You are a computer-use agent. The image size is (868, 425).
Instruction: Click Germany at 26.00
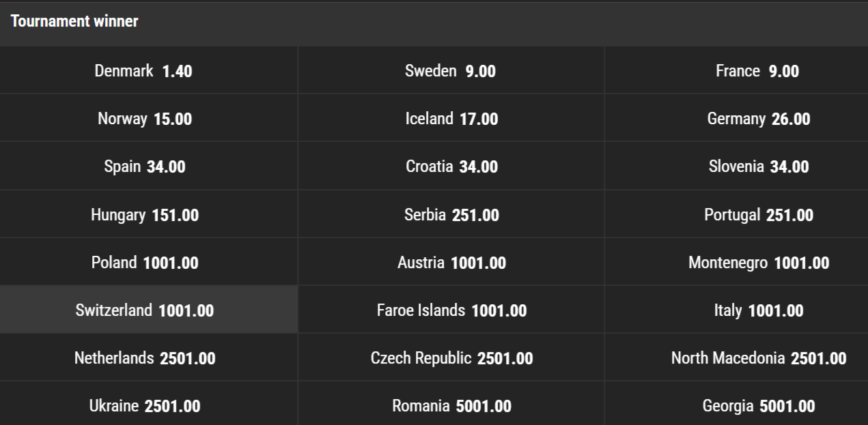[758, 119]
